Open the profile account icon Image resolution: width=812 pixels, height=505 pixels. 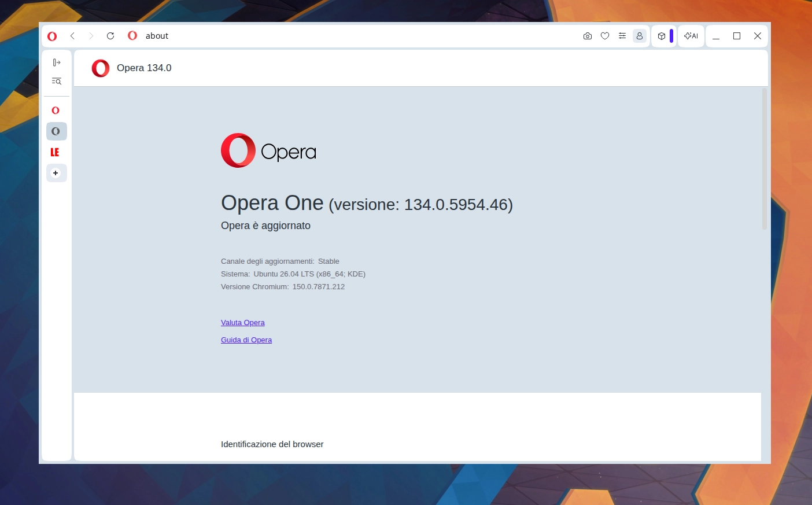(640, 36)
